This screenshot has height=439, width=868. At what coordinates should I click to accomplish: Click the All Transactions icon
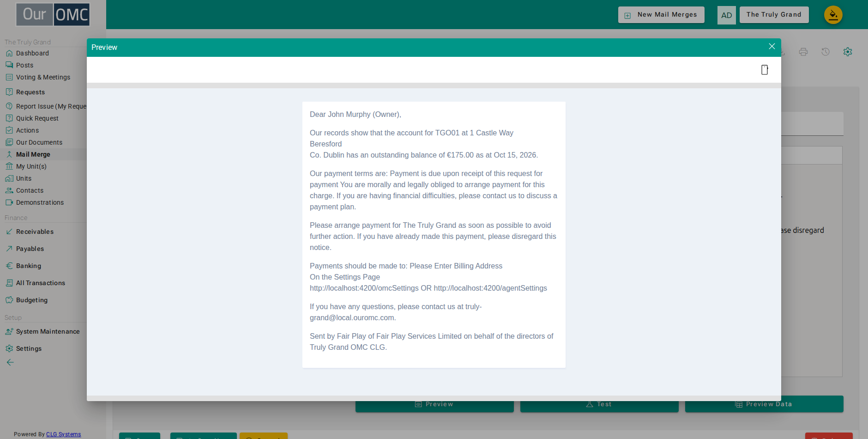coord(9,283)
